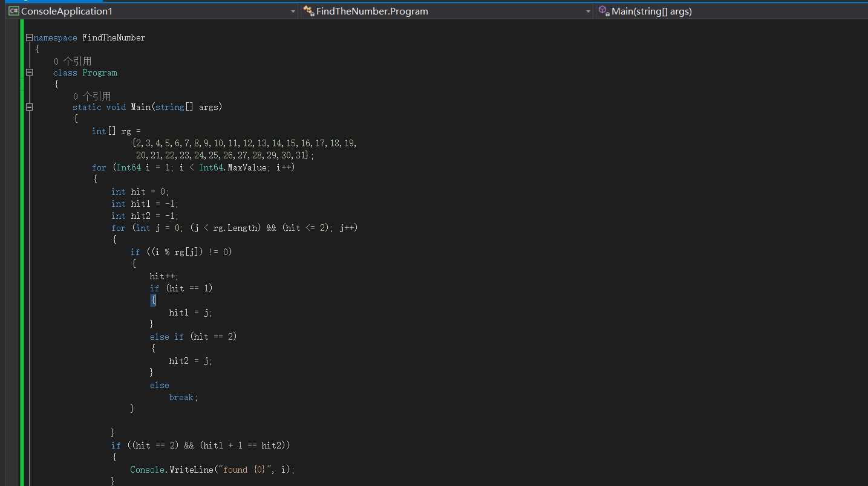
Task: Click the line 'int hit1 = -1;'
Action: coord(145,204)
